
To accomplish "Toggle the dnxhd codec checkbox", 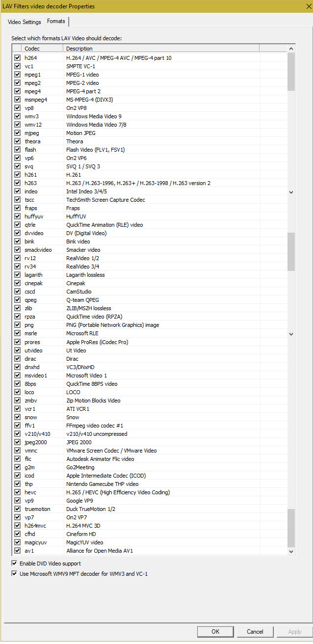I will coord(17,367).
